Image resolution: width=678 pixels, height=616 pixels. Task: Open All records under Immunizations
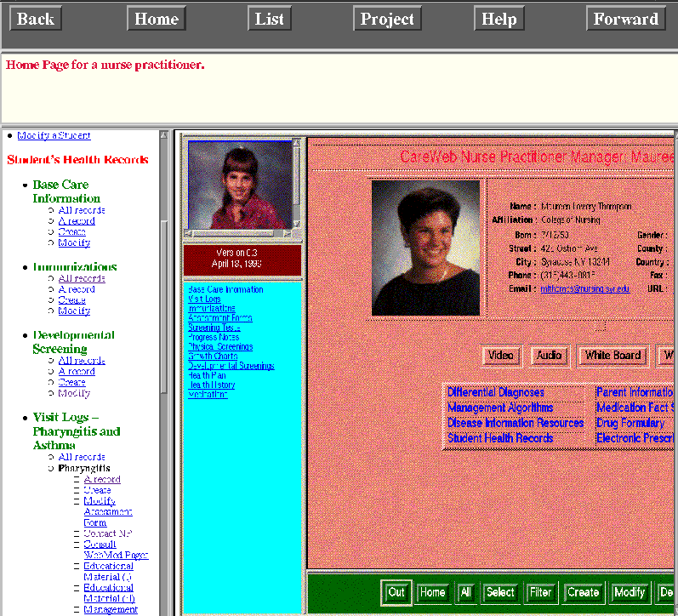click(x=82, y=278)
